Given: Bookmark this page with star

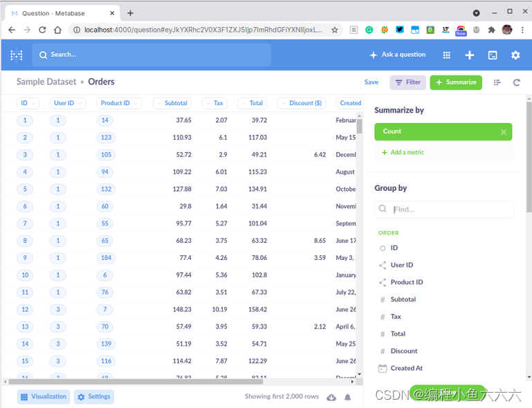Looking at the screenshot, I should (x=335, y=30).
